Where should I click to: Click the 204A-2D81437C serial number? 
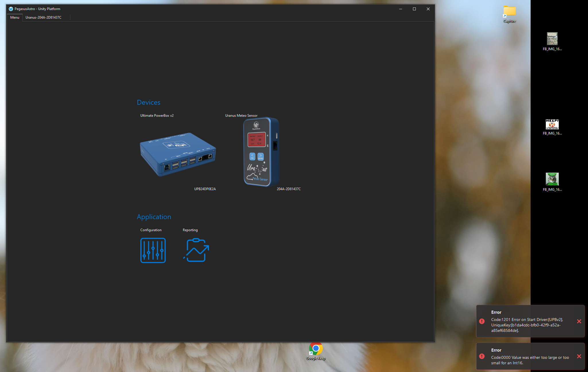coord(289,189)
